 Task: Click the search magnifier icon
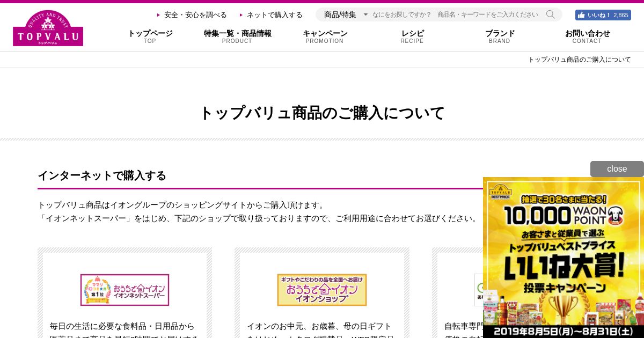(550, 14)
